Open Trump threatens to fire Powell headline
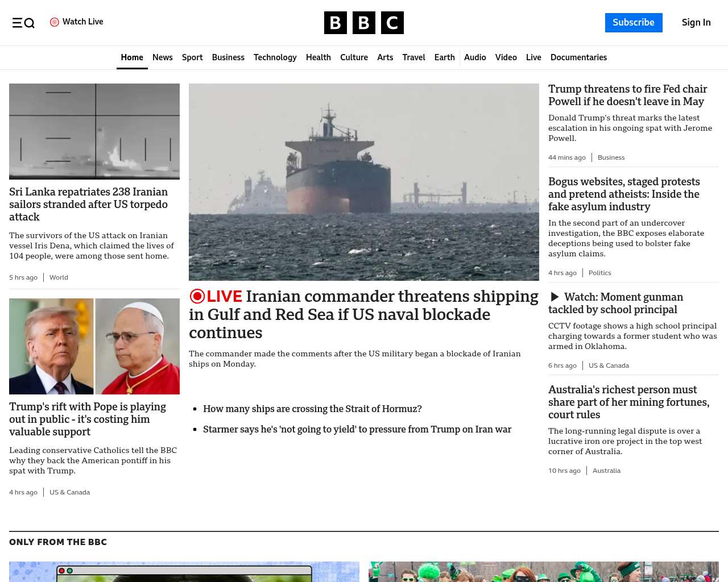 point(627,95)
